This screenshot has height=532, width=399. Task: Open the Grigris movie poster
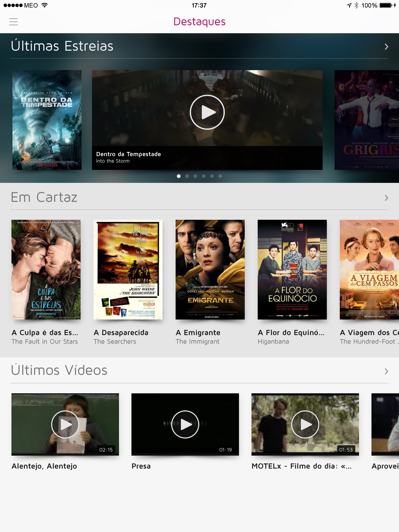[x=367, y=120]
